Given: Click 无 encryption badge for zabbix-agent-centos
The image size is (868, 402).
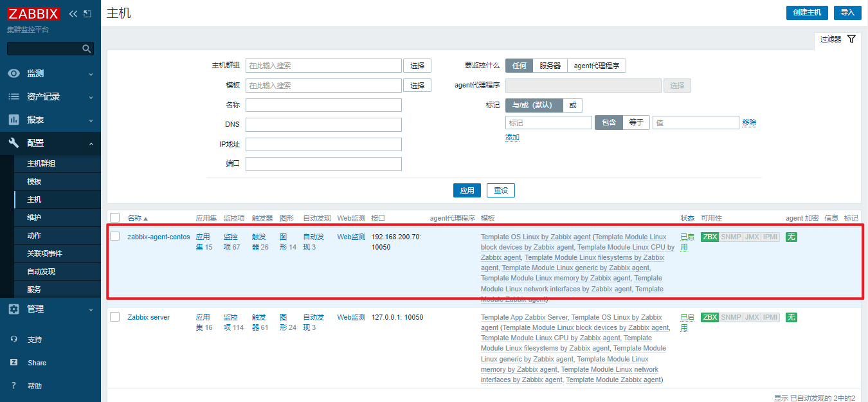Looking at the screenshot, I should pyautogui.click(x=791, y=237).
